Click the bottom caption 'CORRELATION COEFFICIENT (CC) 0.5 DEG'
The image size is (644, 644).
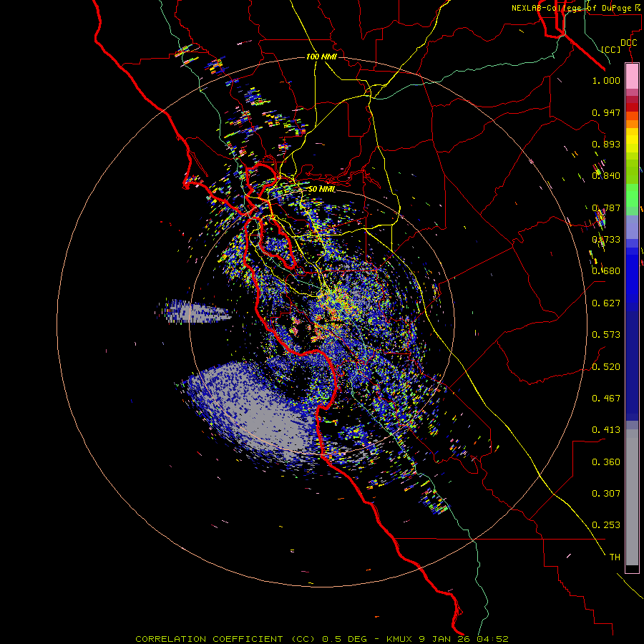coord(251,639)
